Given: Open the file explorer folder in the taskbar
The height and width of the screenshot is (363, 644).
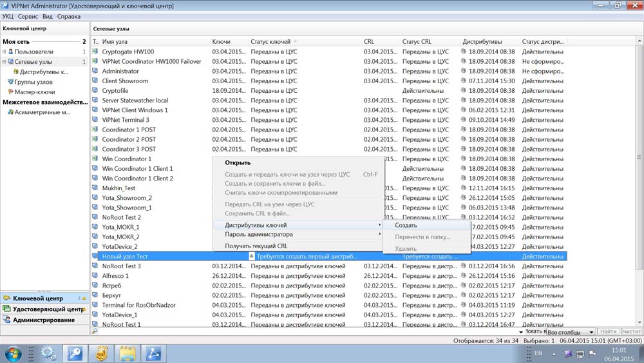Looking at the screenshot, I should tap(128, 353).
